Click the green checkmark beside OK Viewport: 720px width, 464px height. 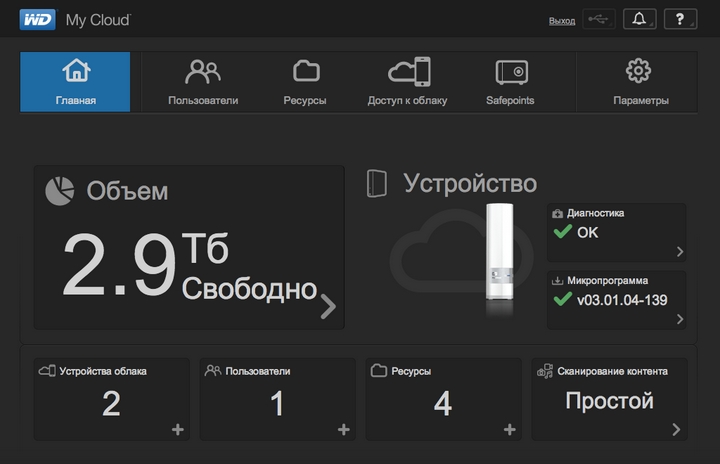pos(562,232)
